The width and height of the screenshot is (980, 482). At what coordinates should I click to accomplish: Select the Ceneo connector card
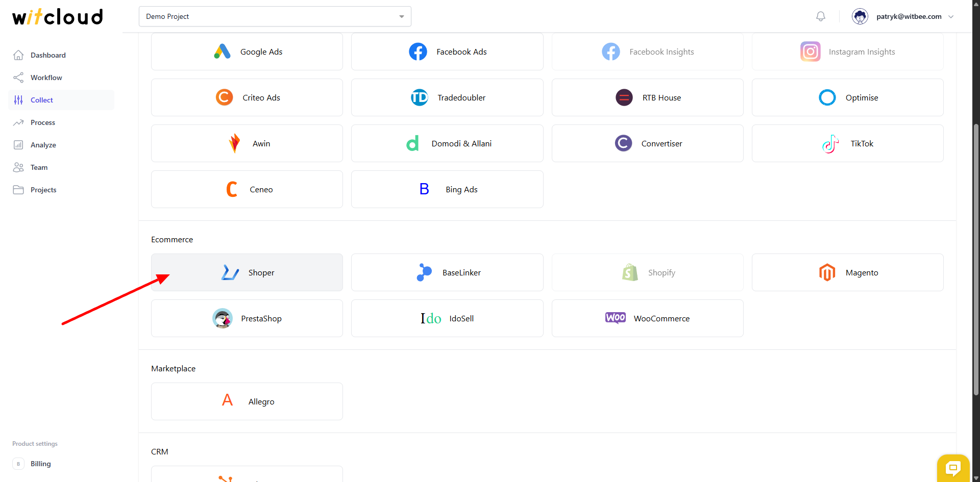click(x=247, y=189)
